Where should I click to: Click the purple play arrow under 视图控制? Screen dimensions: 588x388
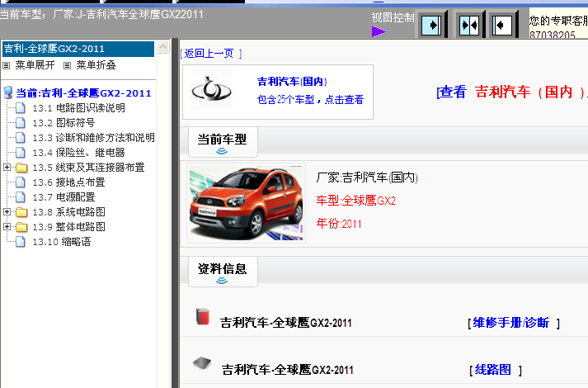tap(379, 31)
